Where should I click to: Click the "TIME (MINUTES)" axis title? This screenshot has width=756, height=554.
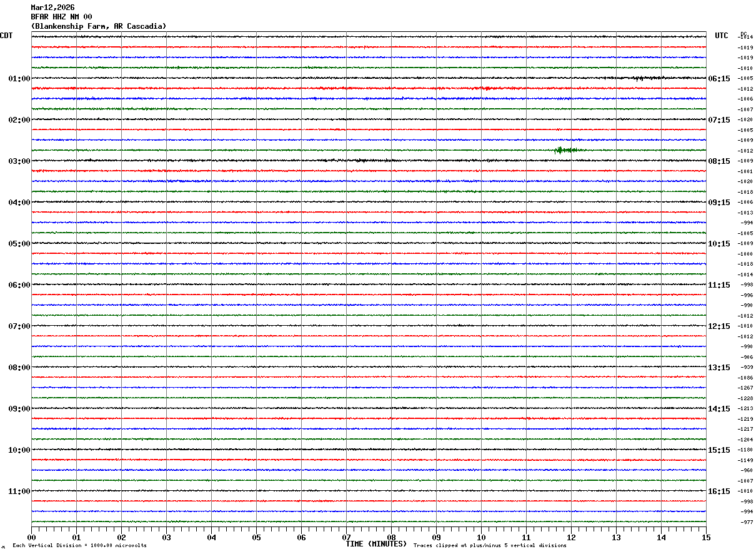tap(376, 544)
